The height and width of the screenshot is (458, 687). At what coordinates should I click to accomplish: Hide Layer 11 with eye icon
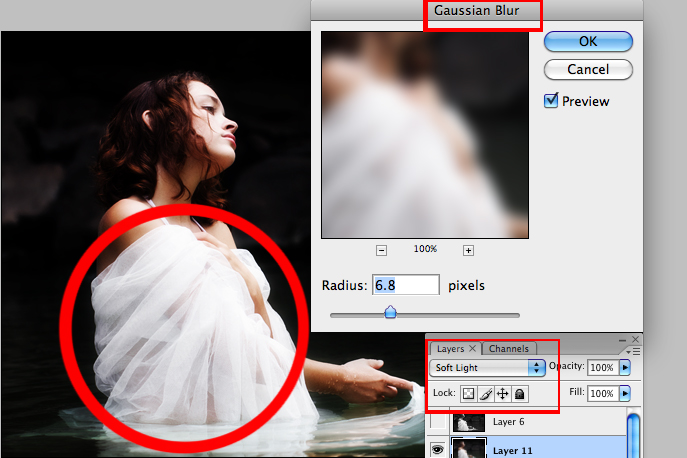[437, 449]
